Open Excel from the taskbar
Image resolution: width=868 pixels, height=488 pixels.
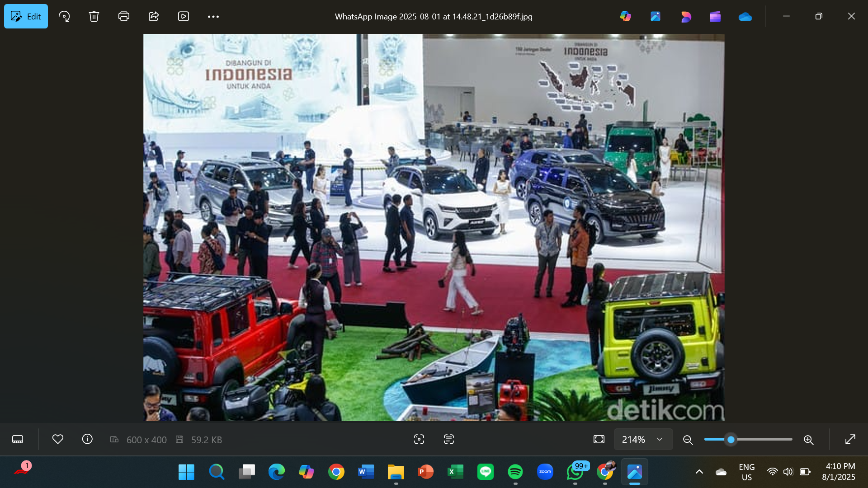coord(456,472)
